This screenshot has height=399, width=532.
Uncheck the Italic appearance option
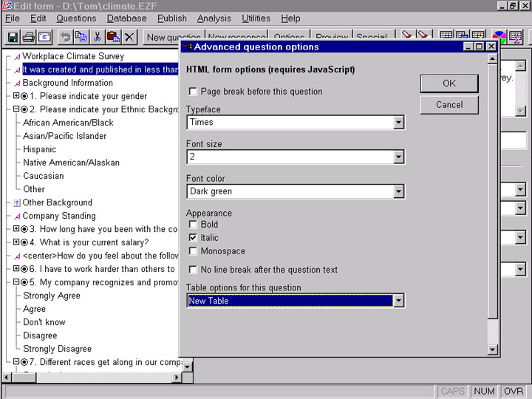(x=193, y=238)
